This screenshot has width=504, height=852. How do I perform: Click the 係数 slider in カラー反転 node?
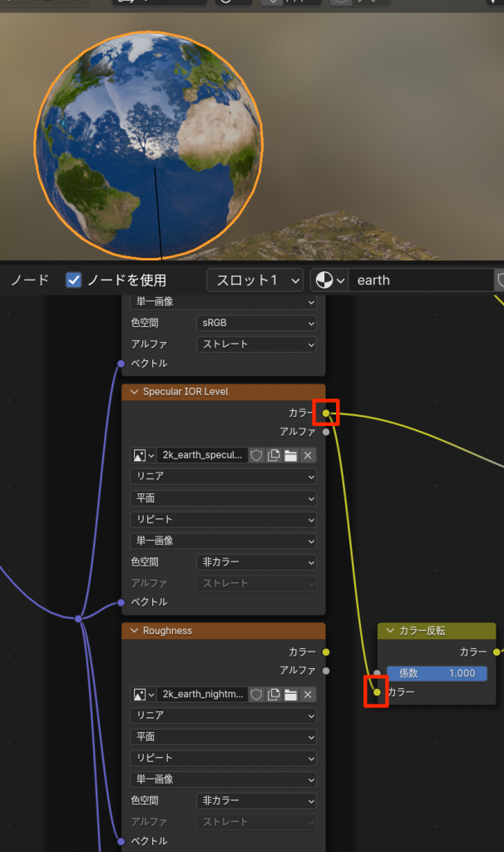point(437,673)
